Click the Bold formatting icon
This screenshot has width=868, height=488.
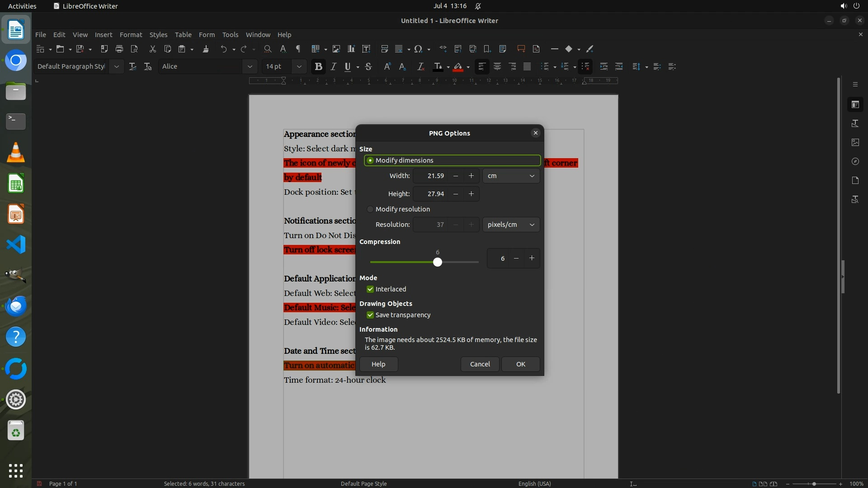[318, 67]
